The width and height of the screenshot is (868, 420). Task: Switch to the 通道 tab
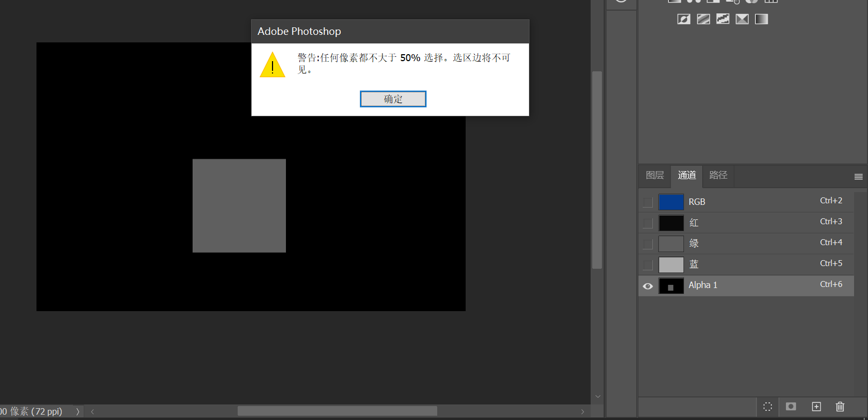coord(687,175)
